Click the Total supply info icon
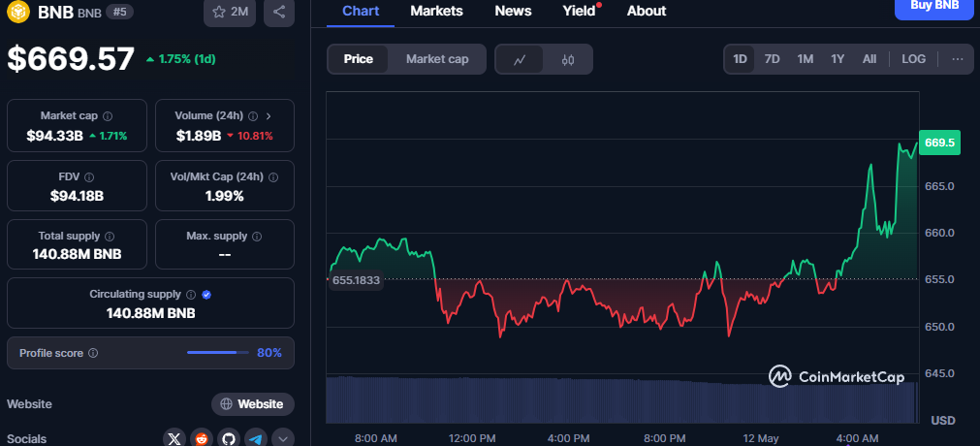The height and width of the screenshot is (446, 980). tap(110, 237)
